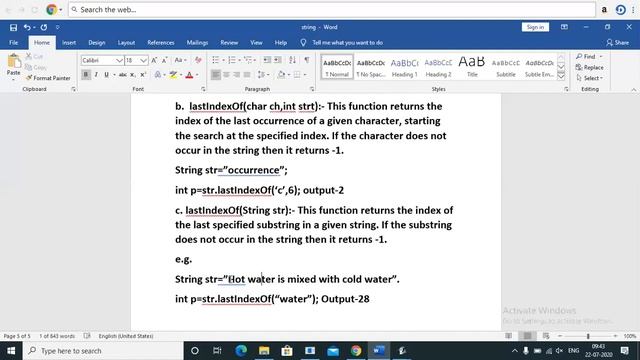Open Windows Start menu
Screen dimensions: 640x360
pos(11,351)
